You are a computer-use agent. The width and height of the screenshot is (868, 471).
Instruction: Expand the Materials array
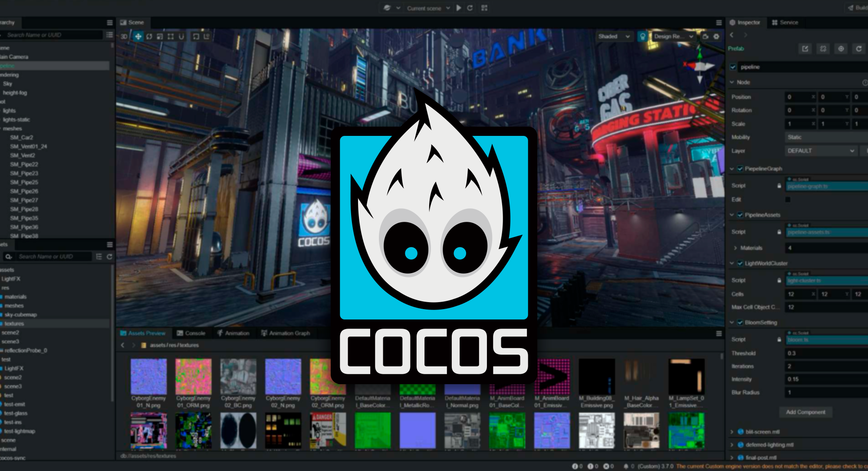735,248
